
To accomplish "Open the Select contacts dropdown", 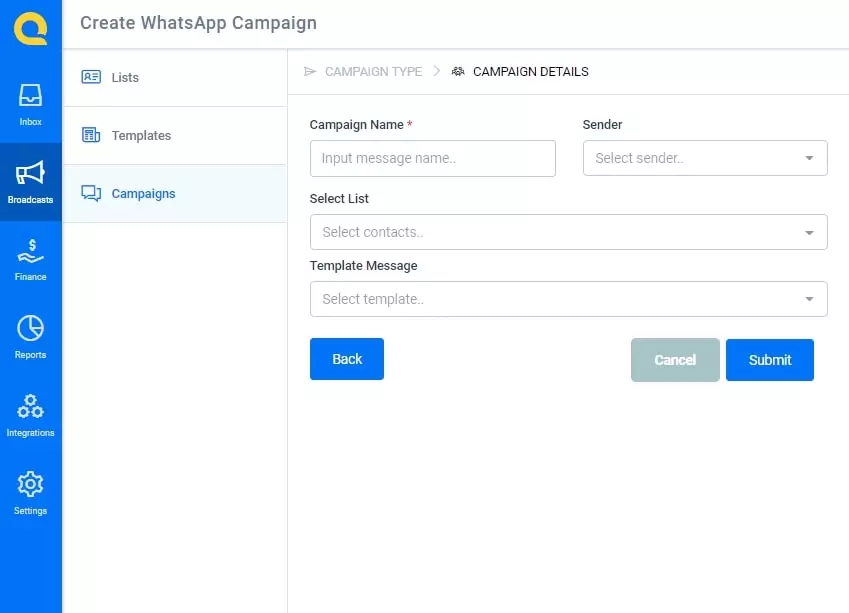I will point(569,232).
